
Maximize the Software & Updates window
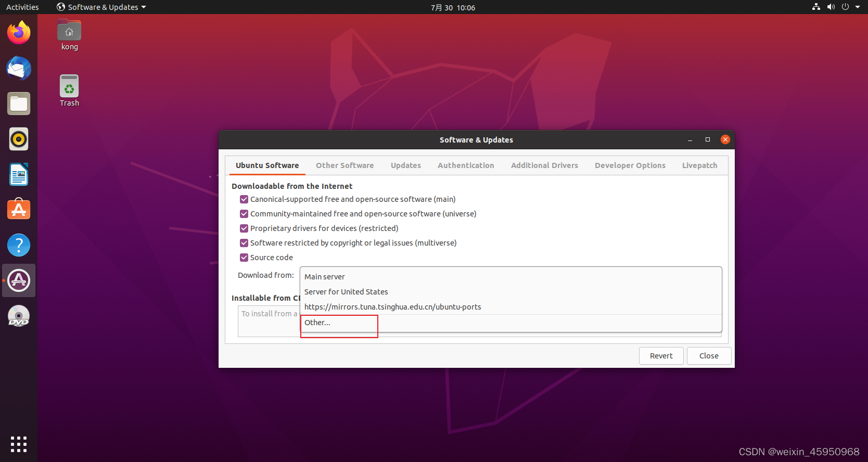click(x=708, y=139)
